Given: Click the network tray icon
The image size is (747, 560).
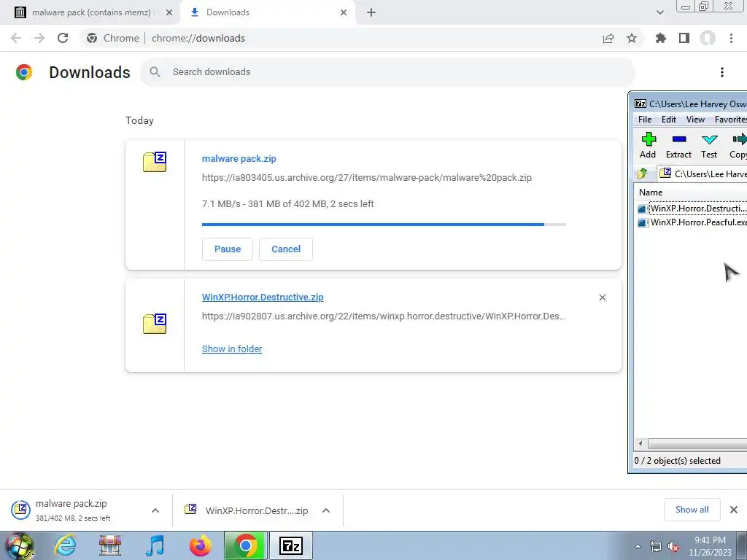Looking at the screenshot, I should click(656, 546).
